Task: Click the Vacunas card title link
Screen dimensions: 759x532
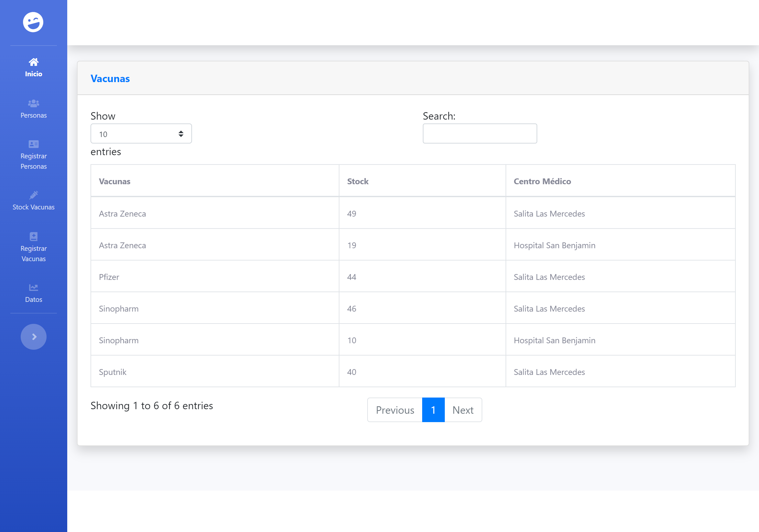Action: click(110, 79)
